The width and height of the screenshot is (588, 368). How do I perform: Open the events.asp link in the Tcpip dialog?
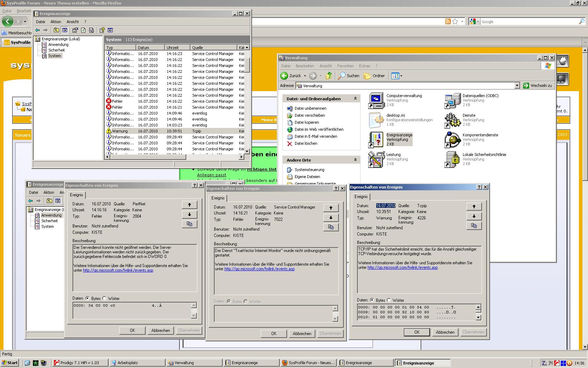click(402, 267)
